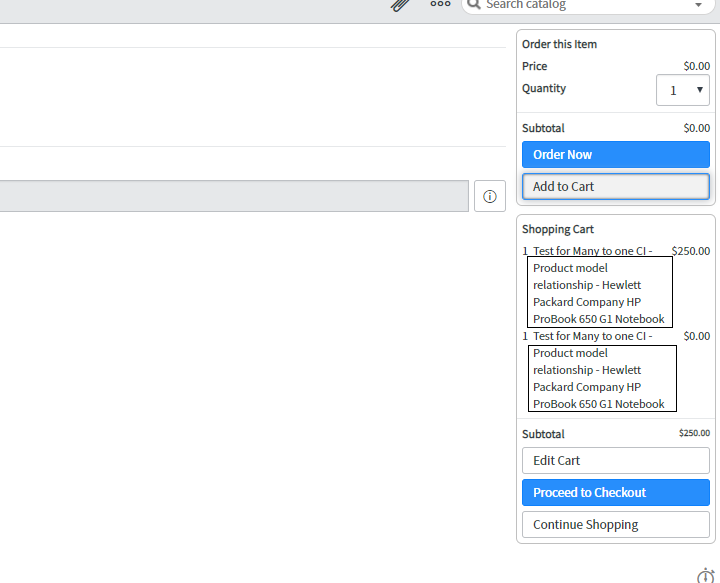The width and height of the screenshot is (720, 583).
Task: Click the Order Now button
Action: (615, 155)
